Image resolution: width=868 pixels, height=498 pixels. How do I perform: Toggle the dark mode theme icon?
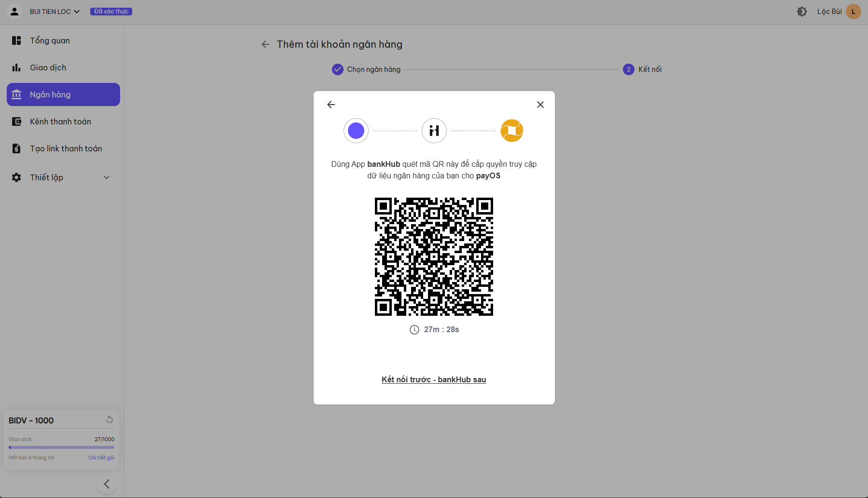coord(802,12)
